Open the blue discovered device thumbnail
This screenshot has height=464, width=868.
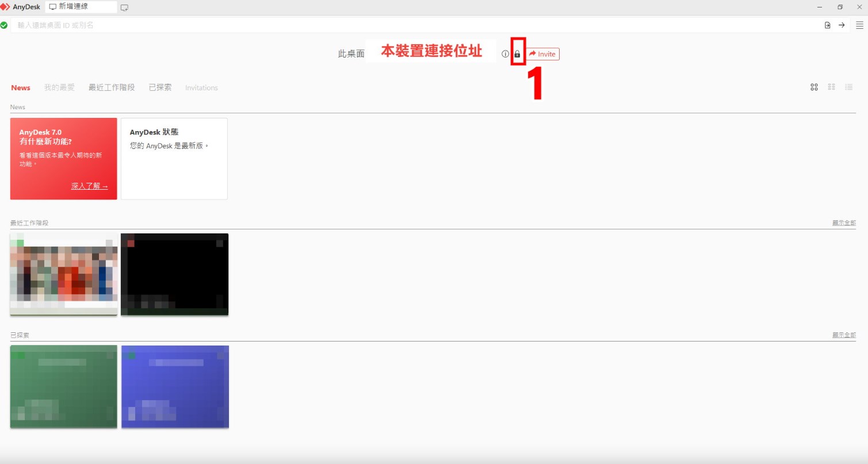point(175,386)
